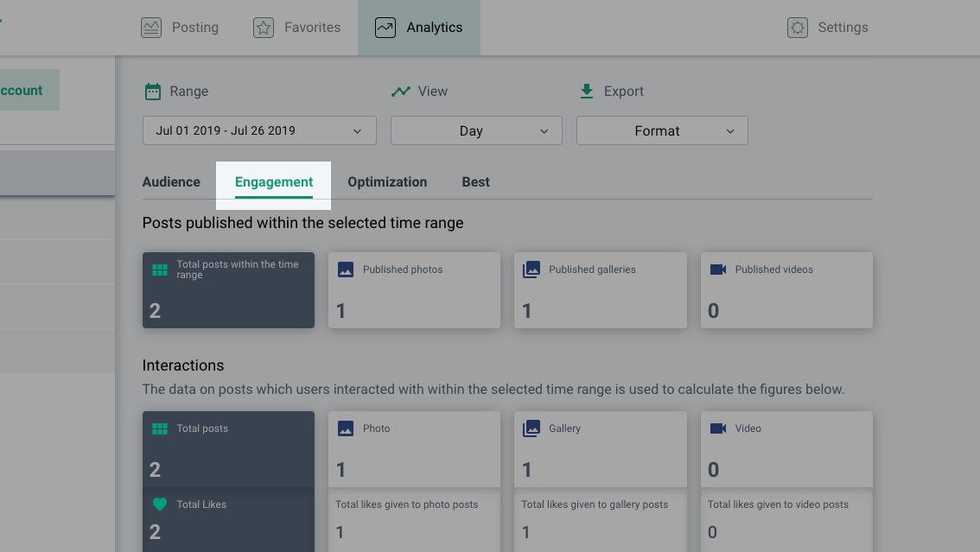
Task: Select the Engagement tab
Action: [x=274, y=181]
